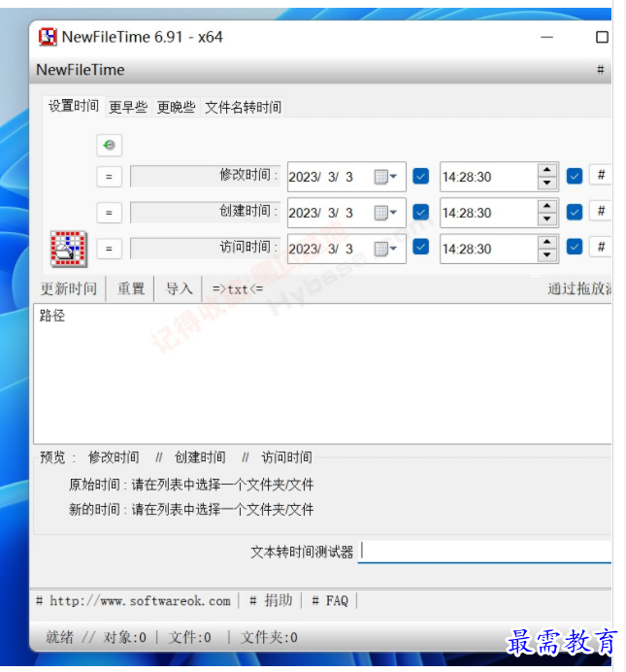Click the 文本转时间测试器 input field

click(x=484, y=552)
